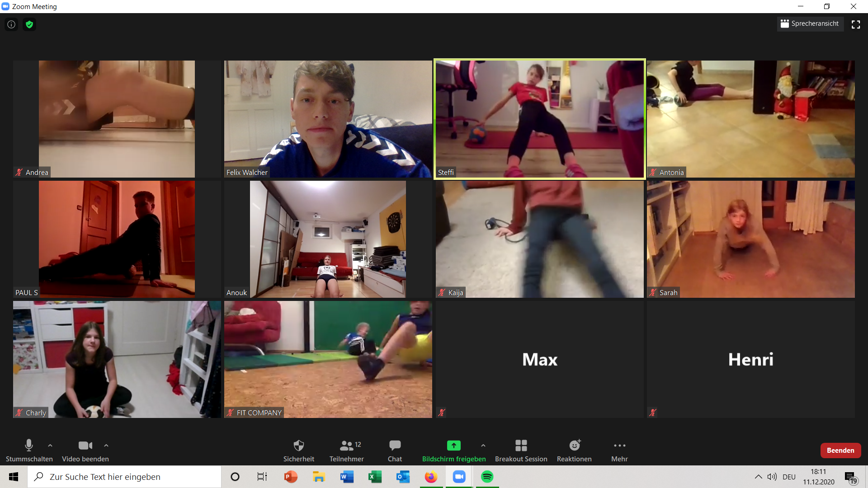Select Anouk's video tile
868x488 pixels.
pos(328,239)
